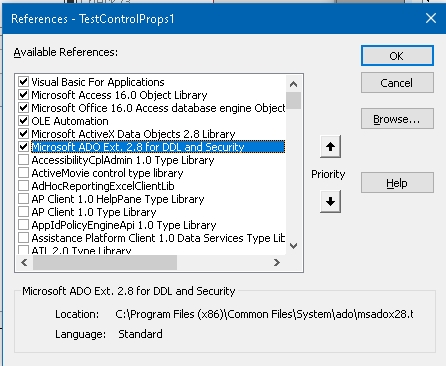Uncheck Microsoft ActiveX Data Objects 2.8 Library
446x366 pixels.
click(x=23, y=134)
